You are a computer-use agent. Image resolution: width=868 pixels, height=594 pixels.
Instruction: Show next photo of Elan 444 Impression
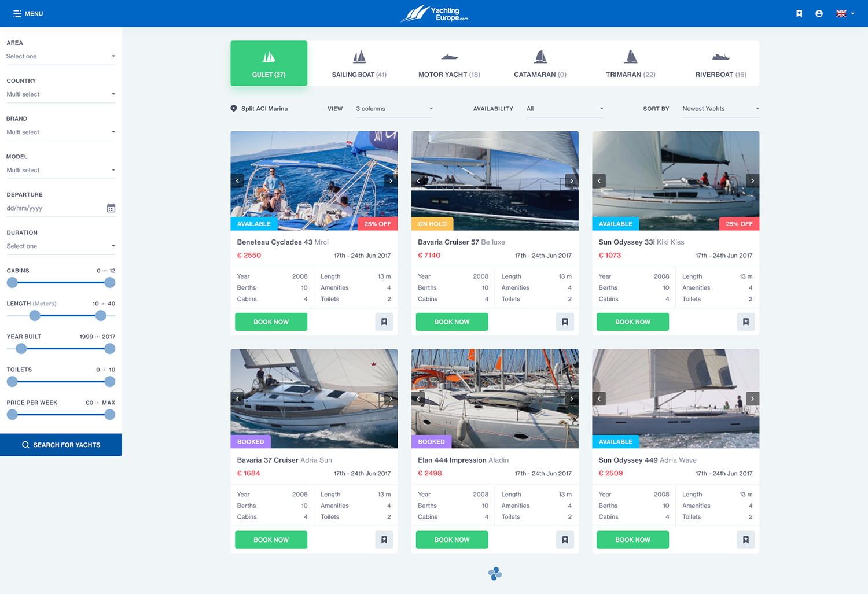tap(572, 399)
